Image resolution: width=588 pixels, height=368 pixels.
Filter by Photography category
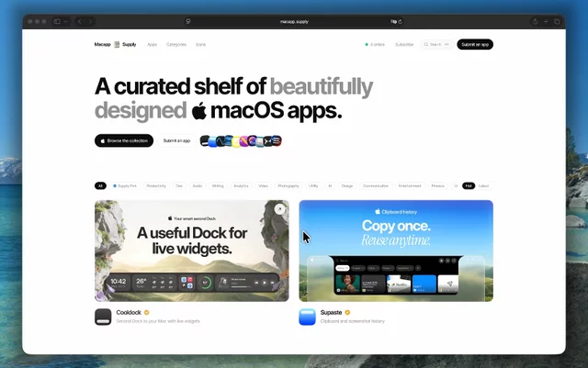[288, 186]
